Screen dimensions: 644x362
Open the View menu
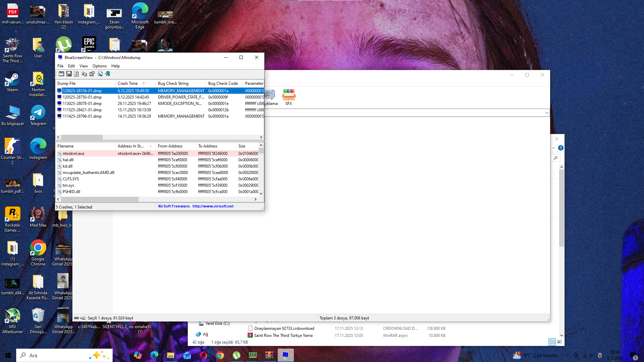84,66
